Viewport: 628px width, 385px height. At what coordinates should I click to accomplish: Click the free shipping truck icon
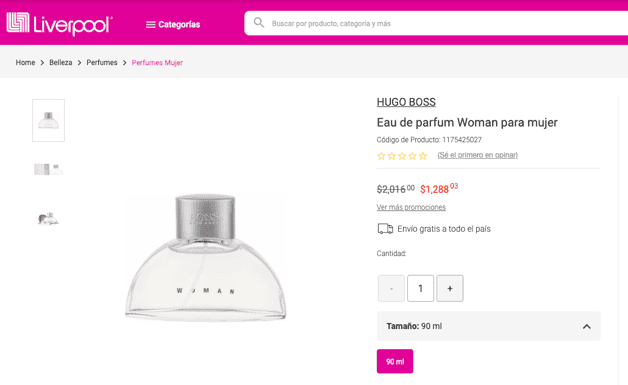385,229
